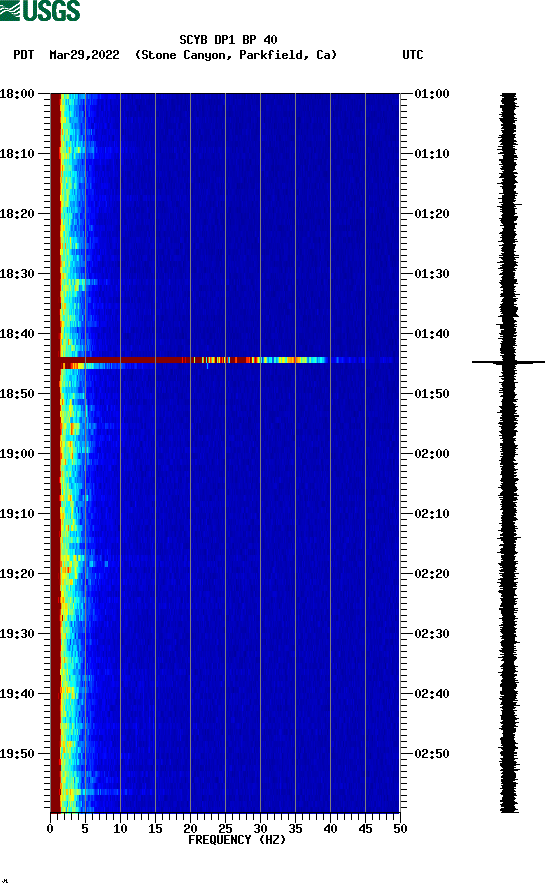Click the 25 Hz frequency tick label
Viewport: 552px width, 892px height.
coord(225,829)
